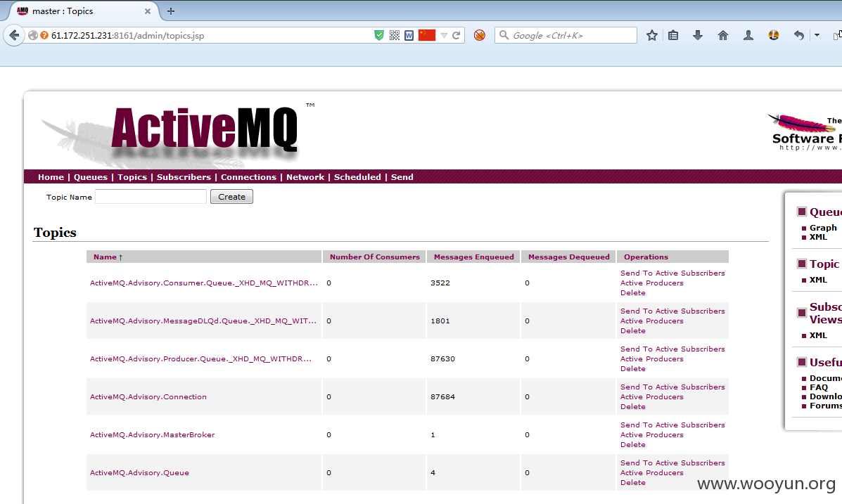Click the orange round addon icon
The width and height of the screenshot is (842, 504).
[773, 35]
